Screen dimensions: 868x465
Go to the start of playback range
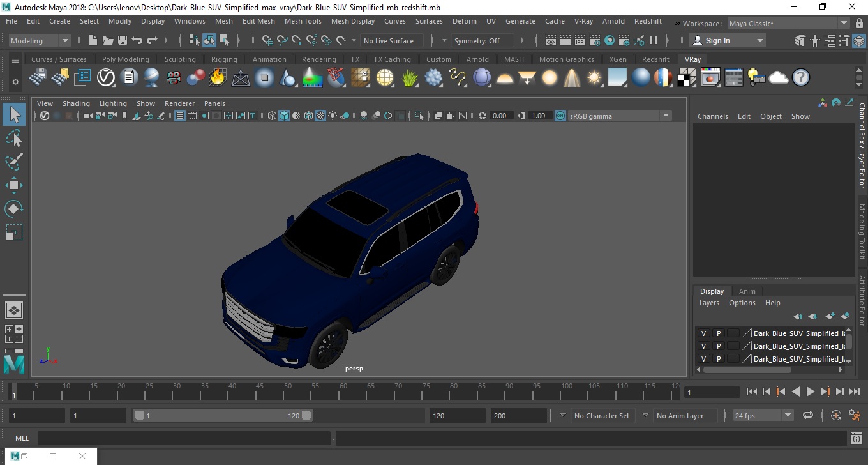[752, 392]
